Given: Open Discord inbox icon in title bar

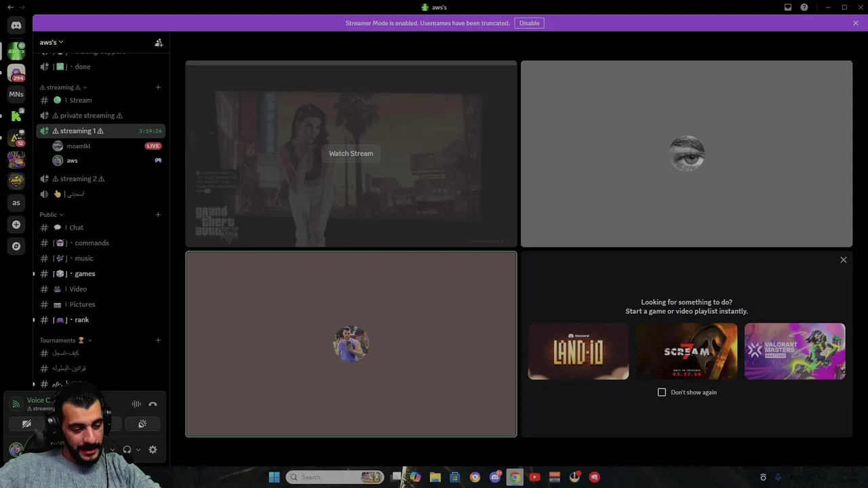Looking at the screenshot, I should click(788, 7).
